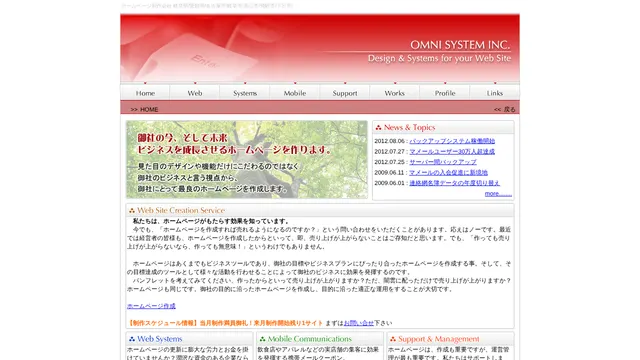
Task: Click the お問い合せ contact link
Action: pos(358,323)
